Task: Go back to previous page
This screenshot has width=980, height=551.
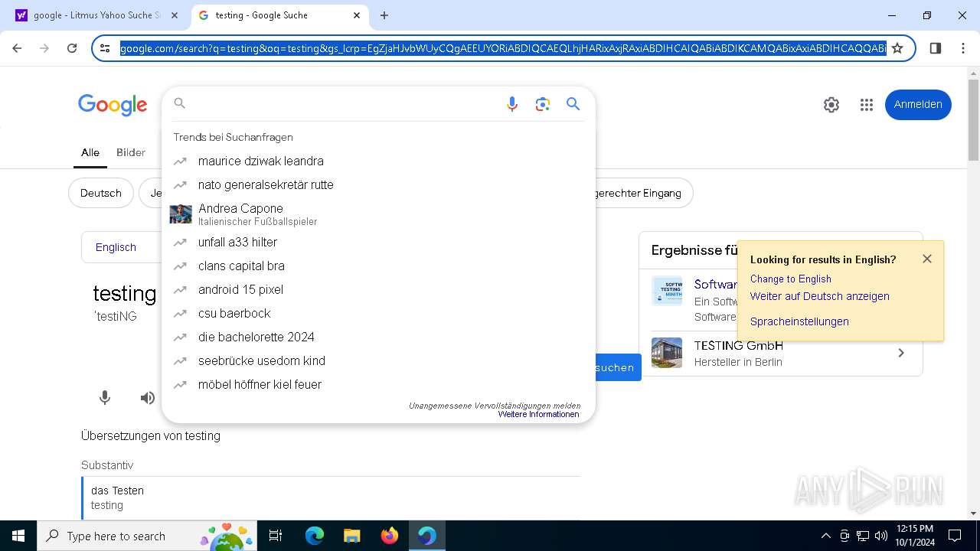Action: click(x=17, y=48)
